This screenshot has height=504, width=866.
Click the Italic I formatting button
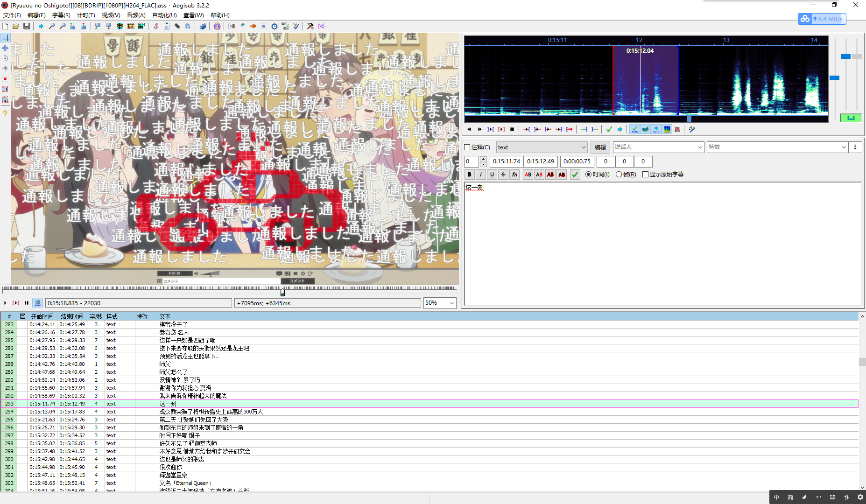[x=481, y=175]
